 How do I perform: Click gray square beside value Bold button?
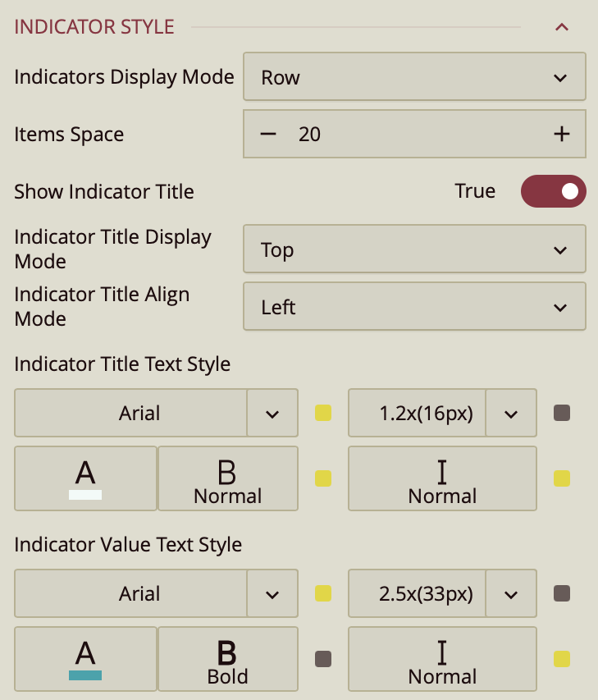[323, 659]
